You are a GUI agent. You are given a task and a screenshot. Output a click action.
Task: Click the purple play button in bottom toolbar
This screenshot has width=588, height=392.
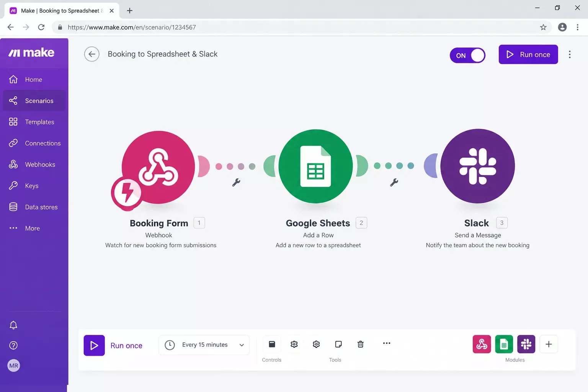94,345
